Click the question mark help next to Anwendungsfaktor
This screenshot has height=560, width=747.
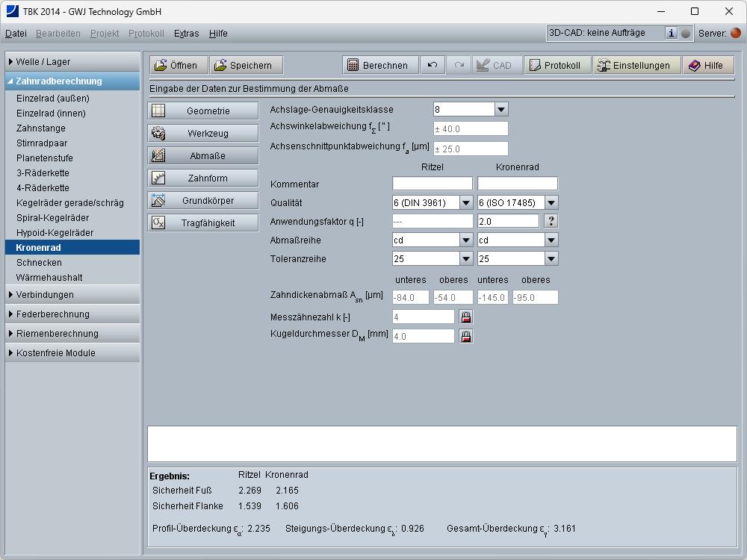(x=551, y=221)
